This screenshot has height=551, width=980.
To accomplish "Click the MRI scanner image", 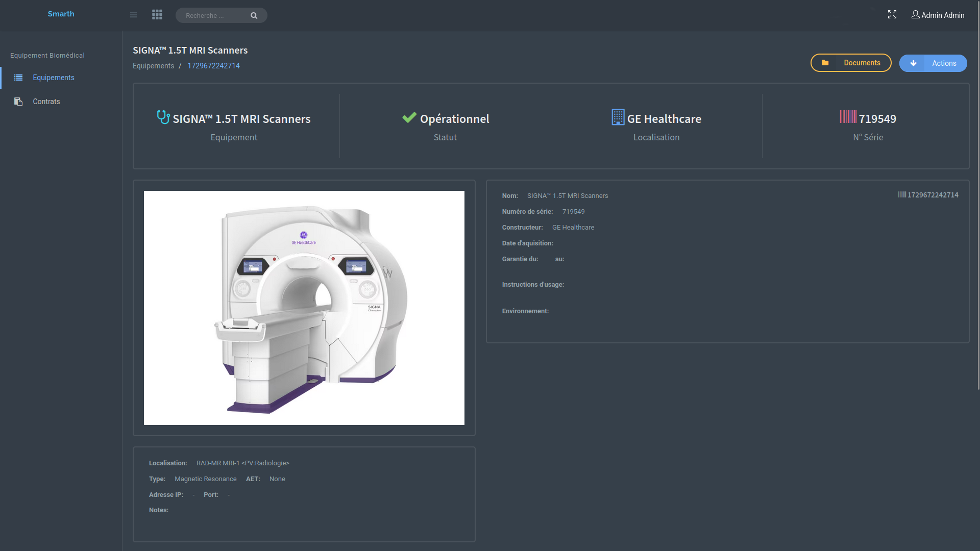I will pyautogui.click(x=304, y=308).
